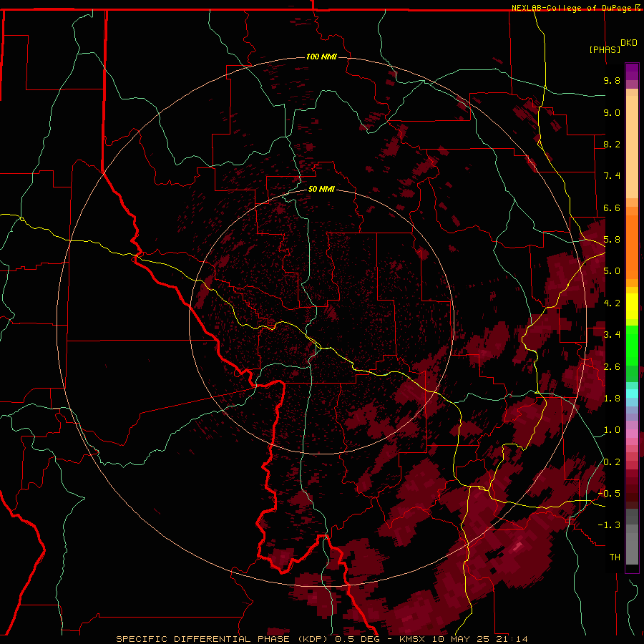The image size is (644, 644).
Task: Click the 50 NMI range ring label
Action: (321, 189)
